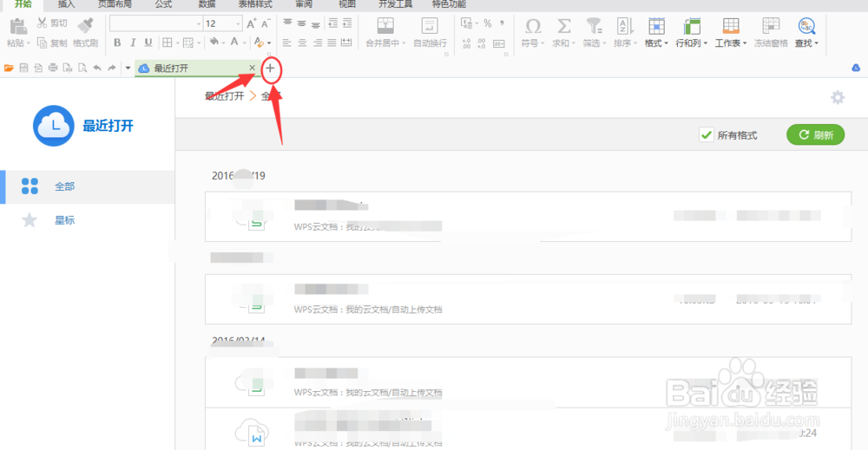The image size is (868, 450).
Task: Center text horizontally
Action: click(x=302, y=42)
